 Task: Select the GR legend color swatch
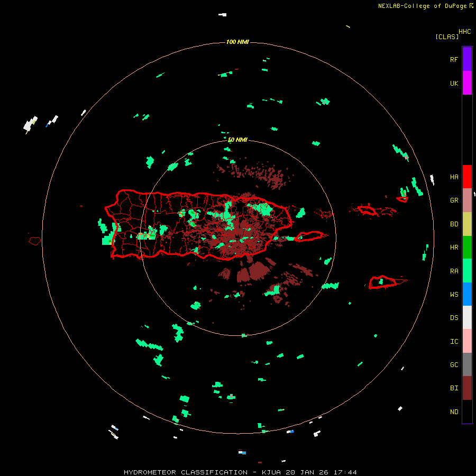coord(467,200)
